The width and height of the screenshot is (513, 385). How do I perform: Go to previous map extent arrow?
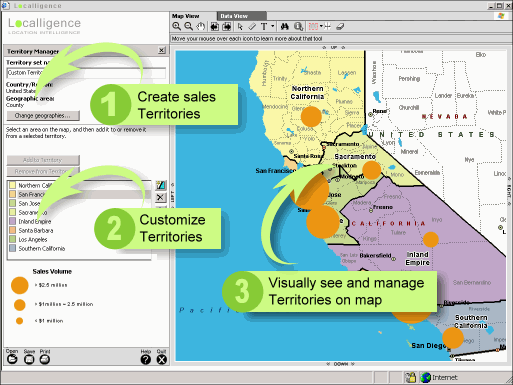(215, 26)
